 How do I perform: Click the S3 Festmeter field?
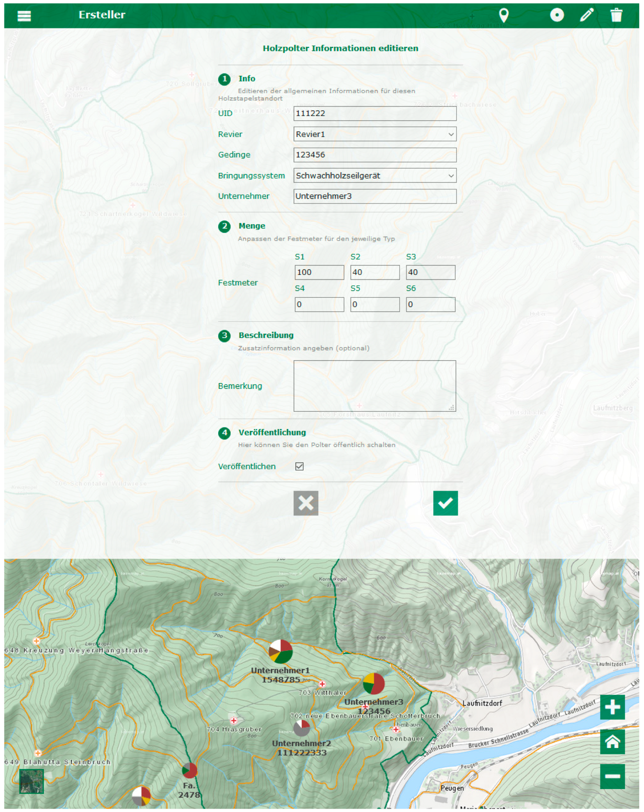pos(430,272)
